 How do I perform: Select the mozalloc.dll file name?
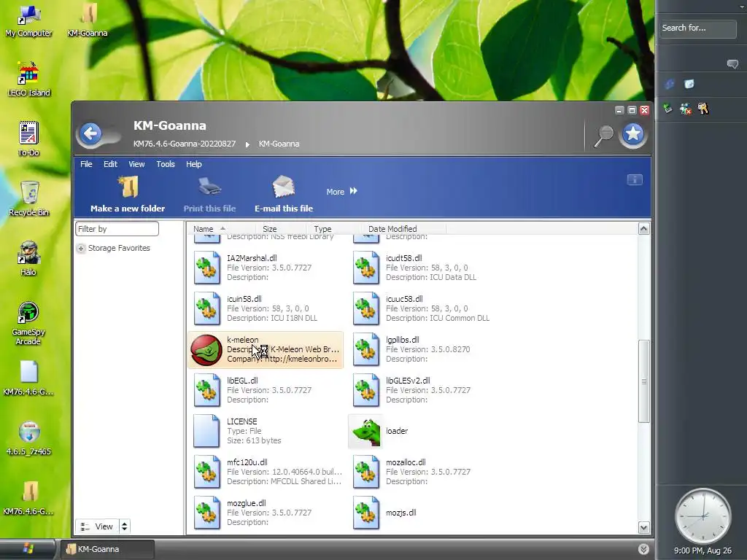coord(406,462)
